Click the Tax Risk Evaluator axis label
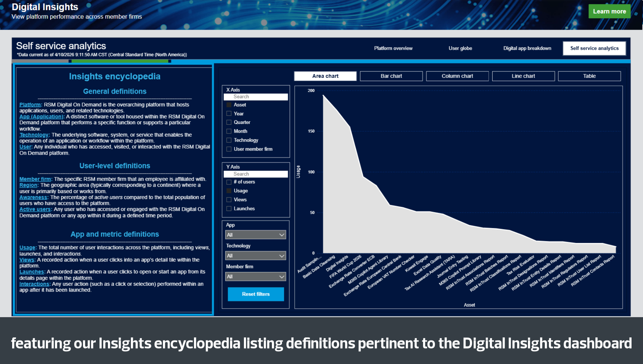643x364 pixels. (x=521, y=265)
